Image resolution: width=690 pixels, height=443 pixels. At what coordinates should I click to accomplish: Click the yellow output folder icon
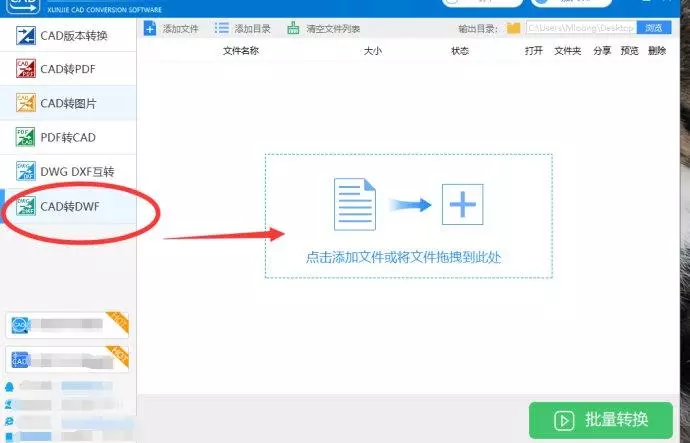[x=513, y=28]
